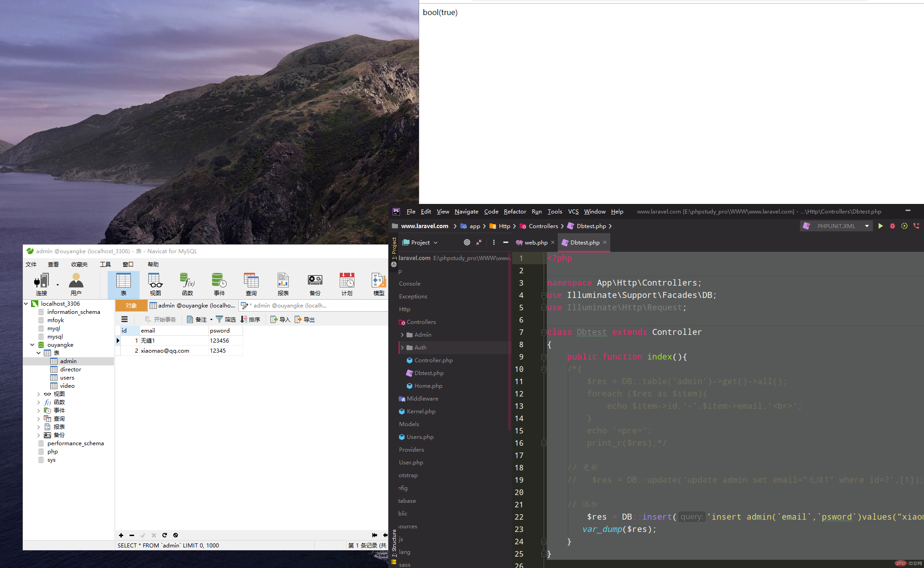Hide the PhpStorm Project panel
This screenshot has width=924, height=568.
506,242
